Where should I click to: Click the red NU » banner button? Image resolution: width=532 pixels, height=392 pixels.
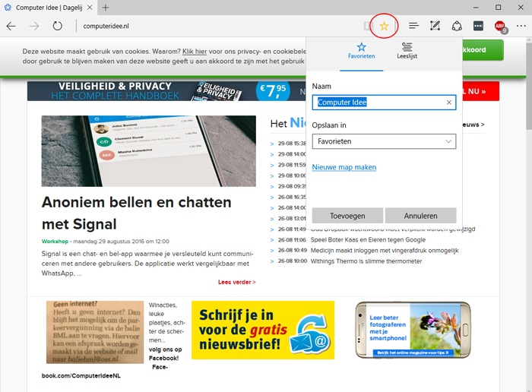point(480,91)
